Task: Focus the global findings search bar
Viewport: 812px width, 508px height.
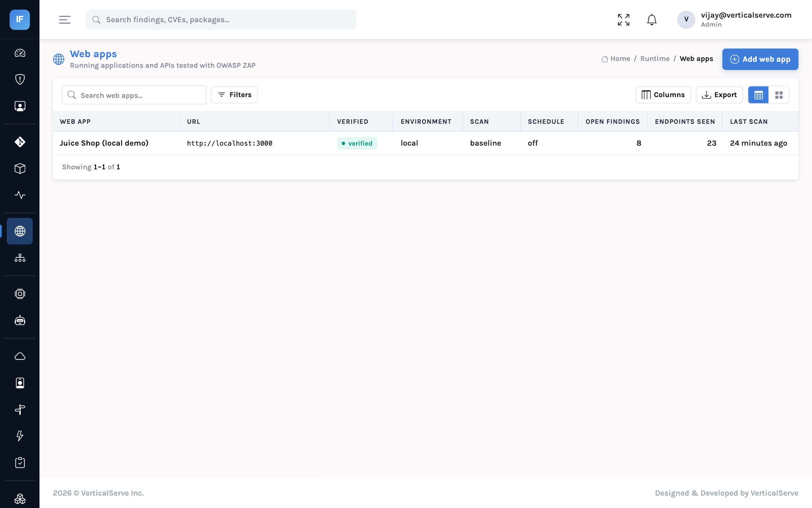Action: [x=221, y=20]
